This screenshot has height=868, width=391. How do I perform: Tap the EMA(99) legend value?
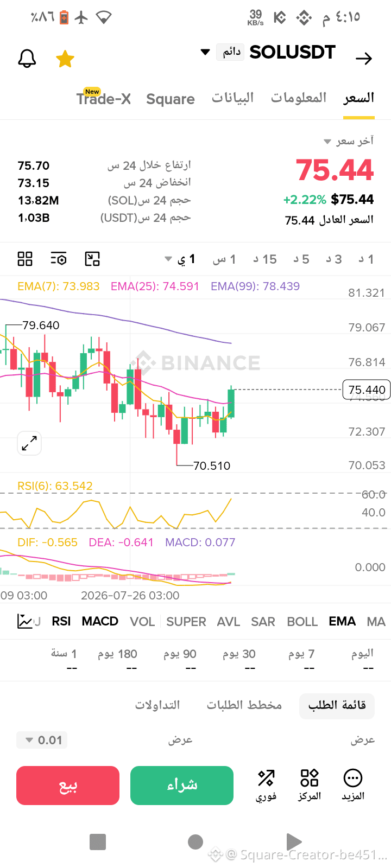(255, 286)
